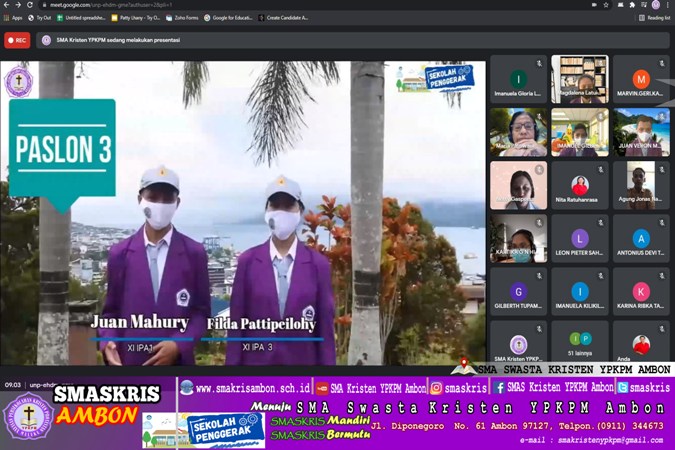Click the red REC recording indicator
The image size is (675, 450).
(x=17, y=40)
